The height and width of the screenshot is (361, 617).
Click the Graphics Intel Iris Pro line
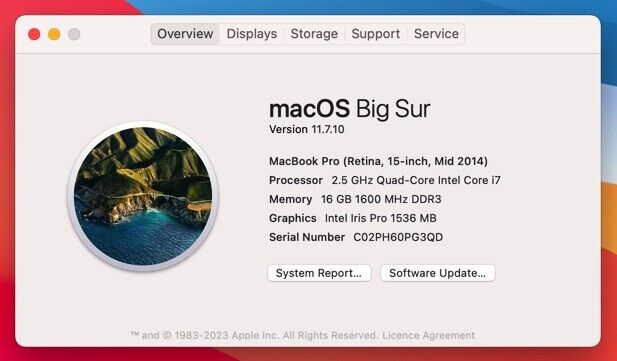point(353,218)
